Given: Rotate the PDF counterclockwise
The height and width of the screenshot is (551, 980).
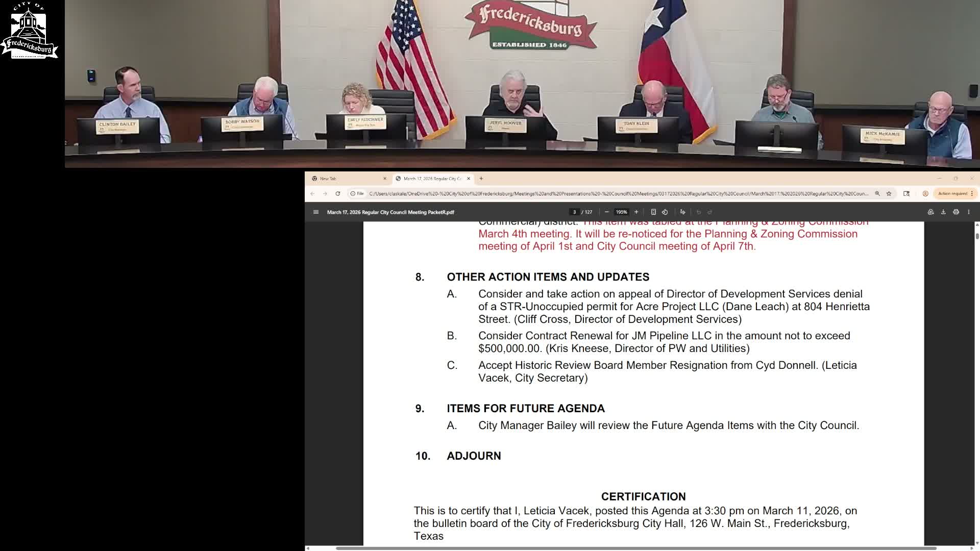Looking at the screenshot, I should [665, 212].
